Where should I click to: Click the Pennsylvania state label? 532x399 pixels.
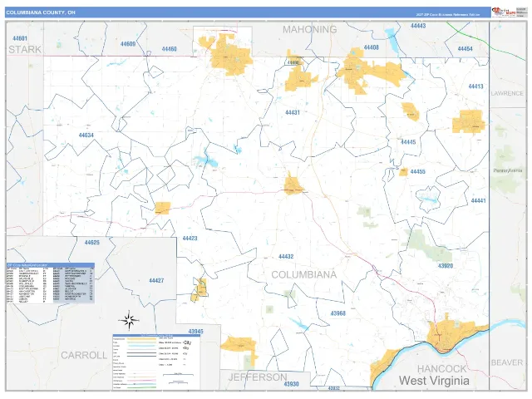[x=508, y=170]
